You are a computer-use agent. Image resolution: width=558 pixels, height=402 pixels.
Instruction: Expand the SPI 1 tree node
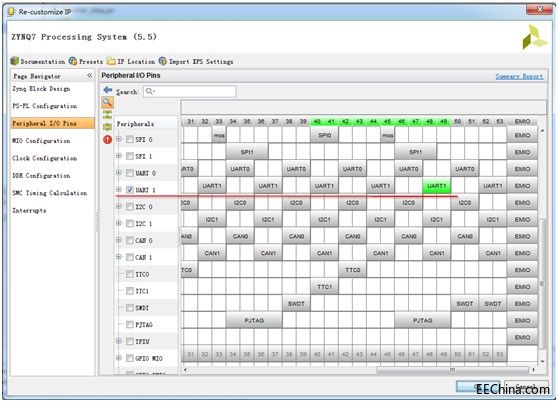tap(119, 155)
